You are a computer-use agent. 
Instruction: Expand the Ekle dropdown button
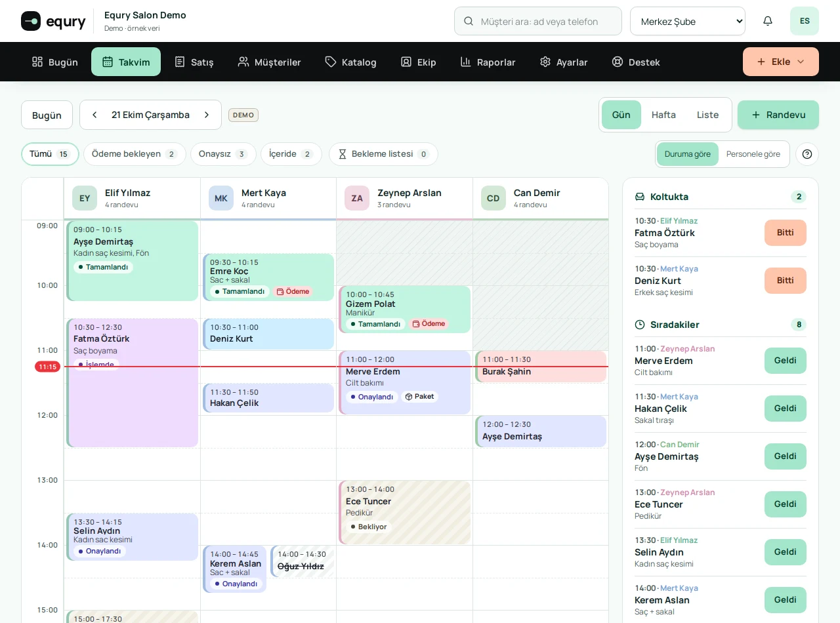click(x=781, y=62)
